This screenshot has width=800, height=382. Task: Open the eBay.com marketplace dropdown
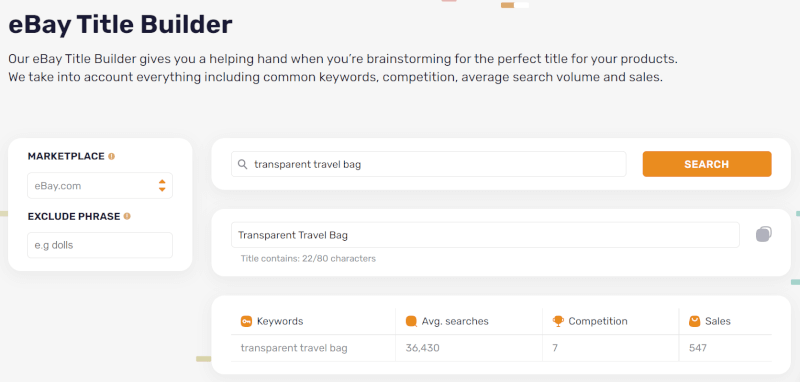click(100, 186)
